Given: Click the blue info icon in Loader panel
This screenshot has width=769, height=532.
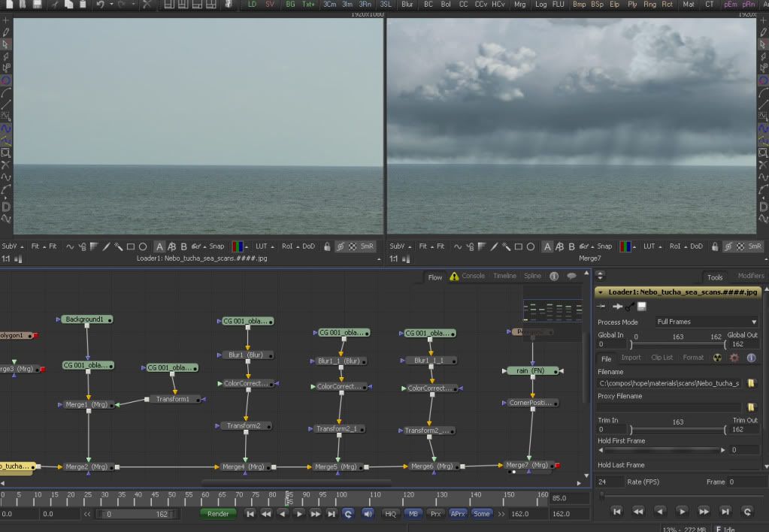Looking at the screenshot, I should [x=751, y=358].
